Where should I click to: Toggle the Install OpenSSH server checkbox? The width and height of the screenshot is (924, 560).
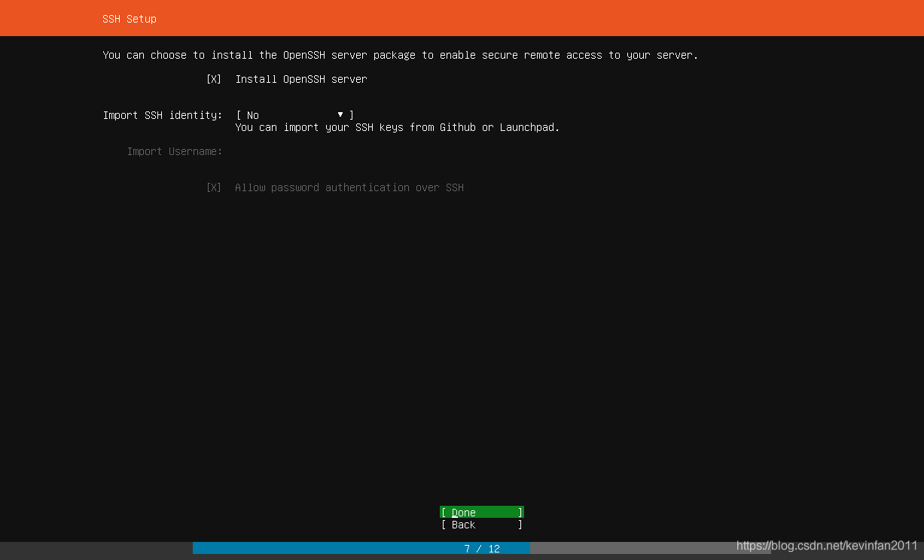click(x=214, y=79)
